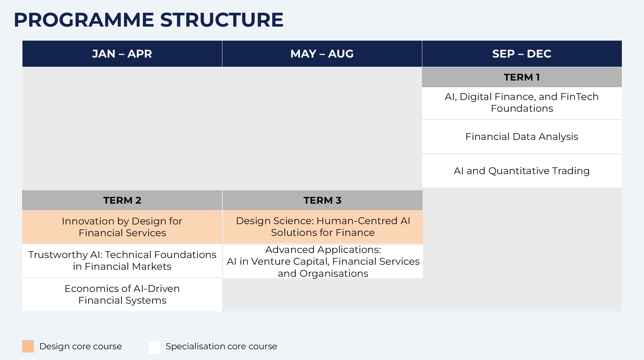Viewport: 644px width, 360px height.
Task: Select the Financial Data Analysis course
Action: (522, 137)
